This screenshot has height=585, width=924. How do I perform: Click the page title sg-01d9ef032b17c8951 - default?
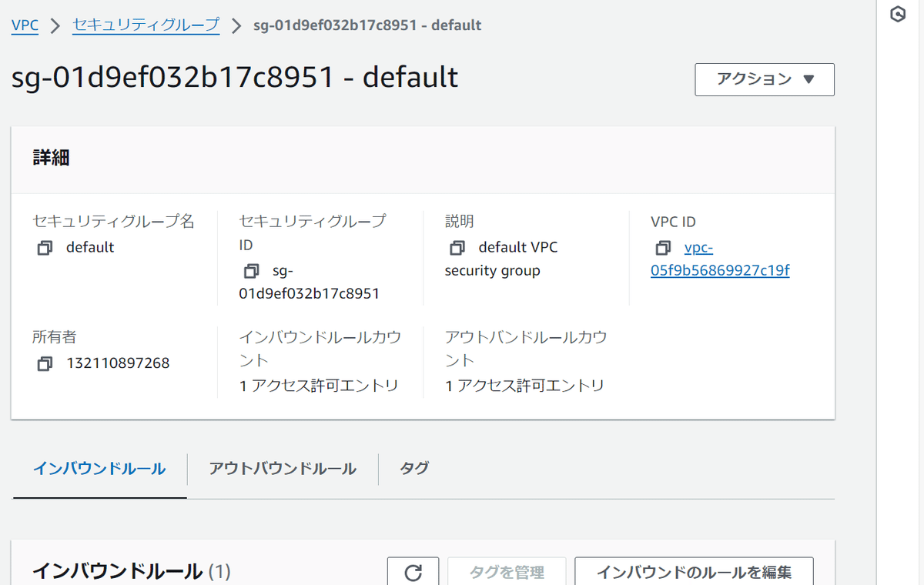tap(235, 77)
